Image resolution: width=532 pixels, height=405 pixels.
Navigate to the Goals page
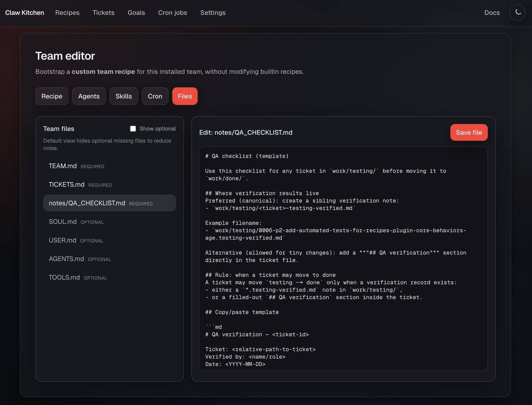click(136, 12)
